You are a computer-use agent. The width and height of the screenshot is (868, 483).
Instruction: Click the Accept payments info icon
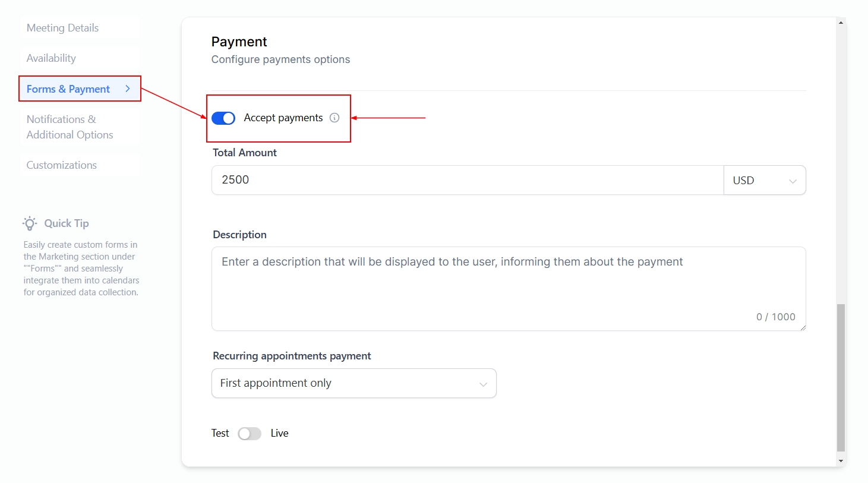[334, 118]
